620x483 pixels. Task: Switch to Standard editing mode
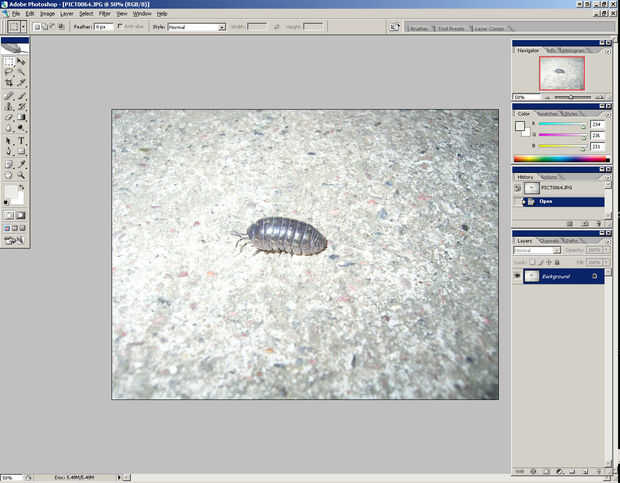(x=9, y=215)
